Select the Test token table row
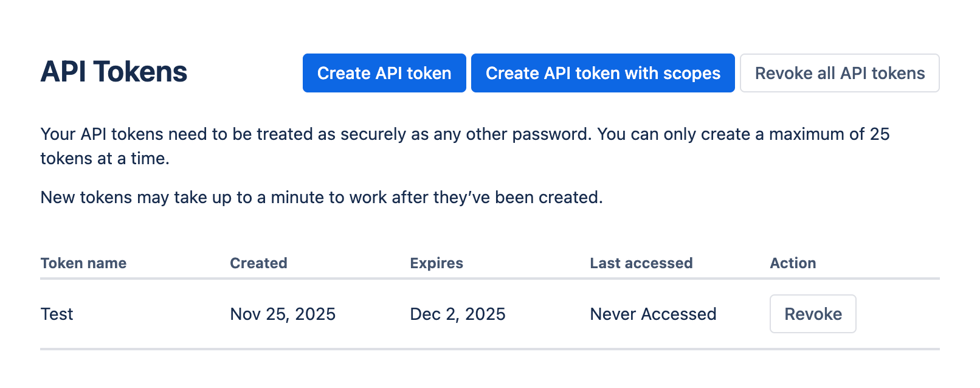 (x=426, y=314)
